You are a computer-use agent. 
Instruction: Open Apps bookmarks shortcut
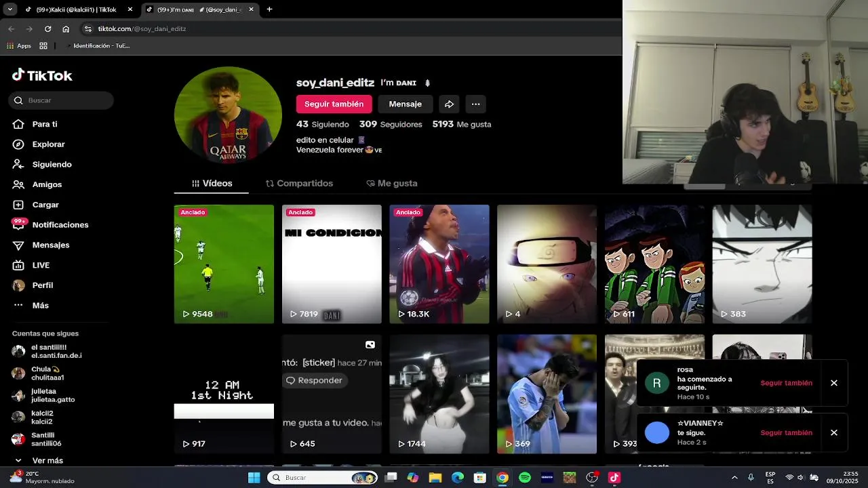tap(20, 46)
